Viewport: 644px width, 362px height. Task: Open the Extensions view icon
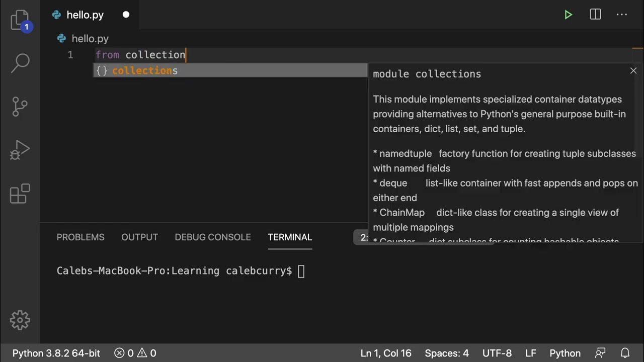[x=20, y=194]
